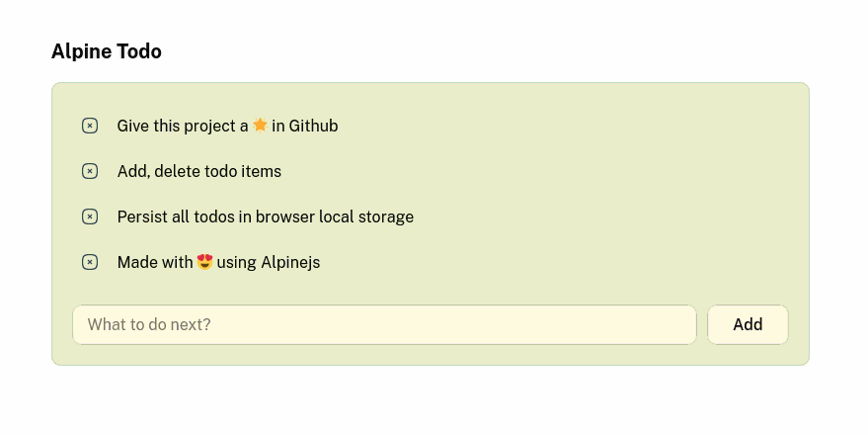Focus the "What to do next?" field

point(384,324)
